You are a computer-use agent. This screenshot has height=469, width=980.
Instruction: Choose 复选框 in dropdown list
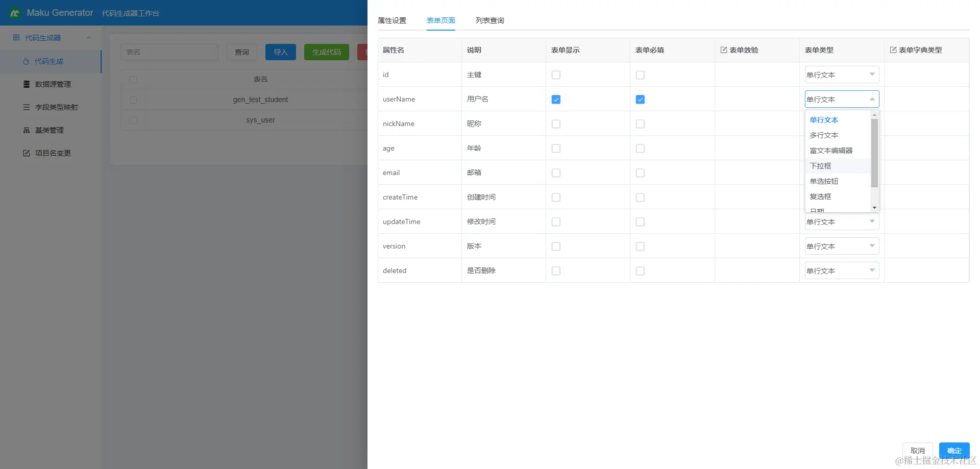(x=838, y=196)
